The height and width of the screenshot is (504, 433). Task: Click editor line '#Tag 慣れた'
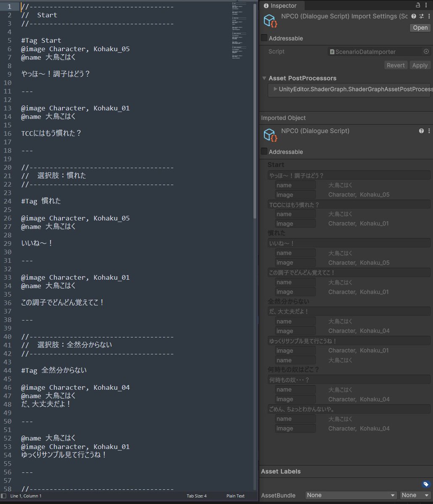tap(41, 201)
